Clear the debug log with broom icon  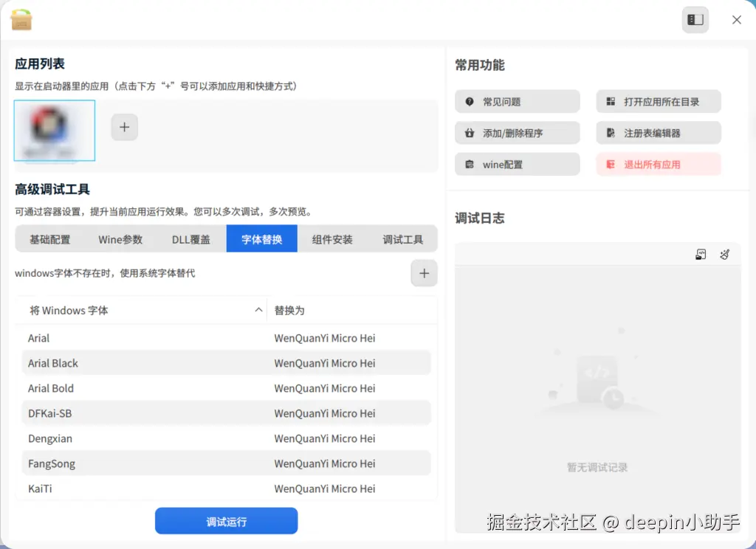pyautogui.click(x=725, y=255)
